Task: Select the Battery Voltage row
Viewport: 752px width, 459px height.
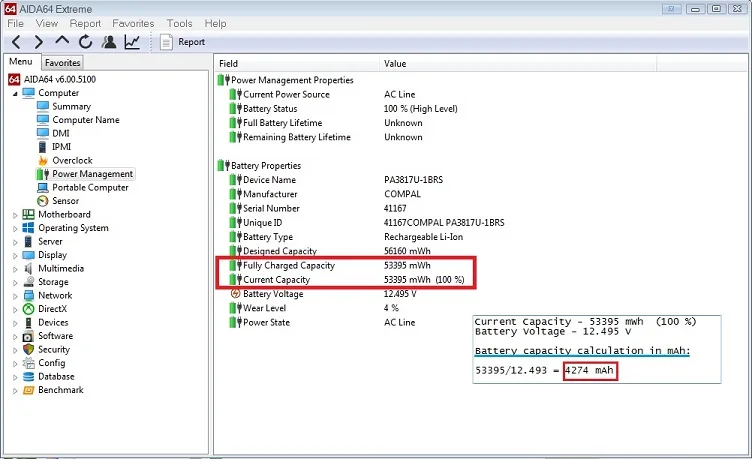Action: tap(323, 294)
